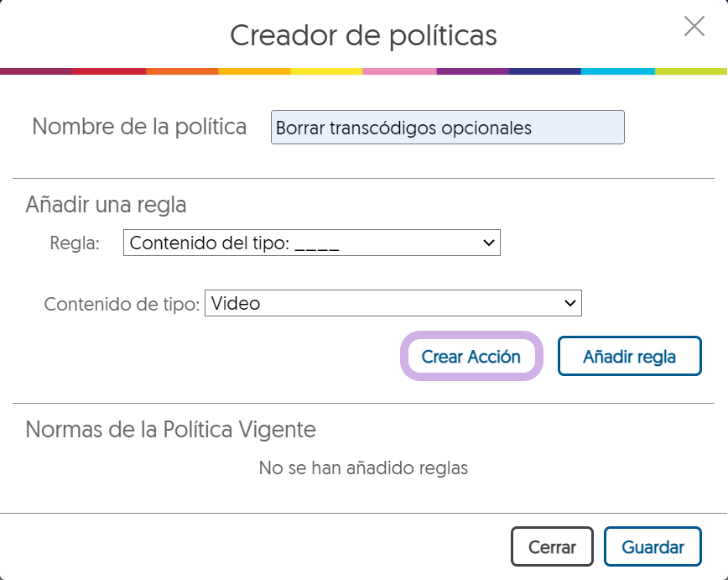Click the Nombre de la política text field
728x580 pixels.
pyautogui.click(x=447, y=128)
